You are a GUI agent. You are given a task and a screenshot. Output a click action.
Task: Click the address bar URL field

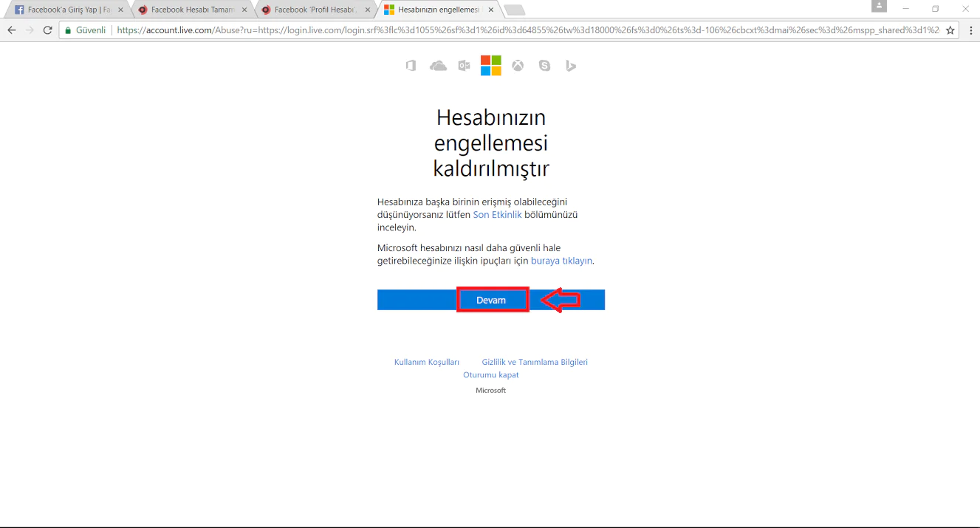click(517, 30)
